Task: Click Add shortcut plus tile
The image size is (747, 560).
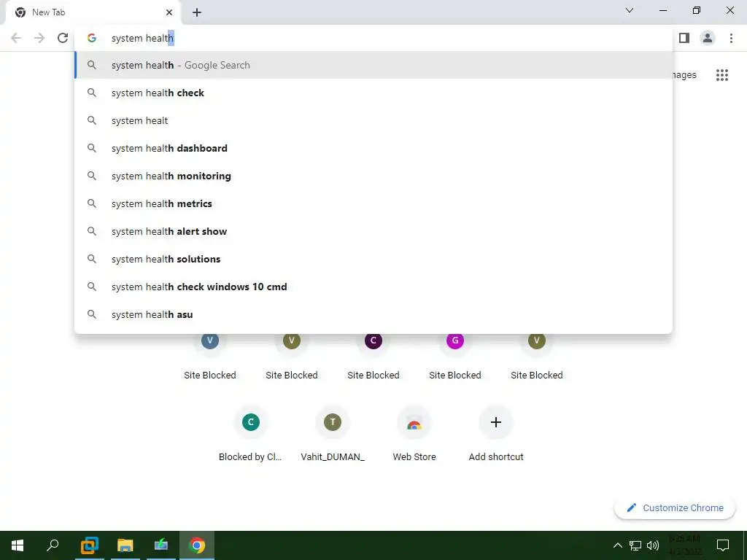Action: click(496, 435)
